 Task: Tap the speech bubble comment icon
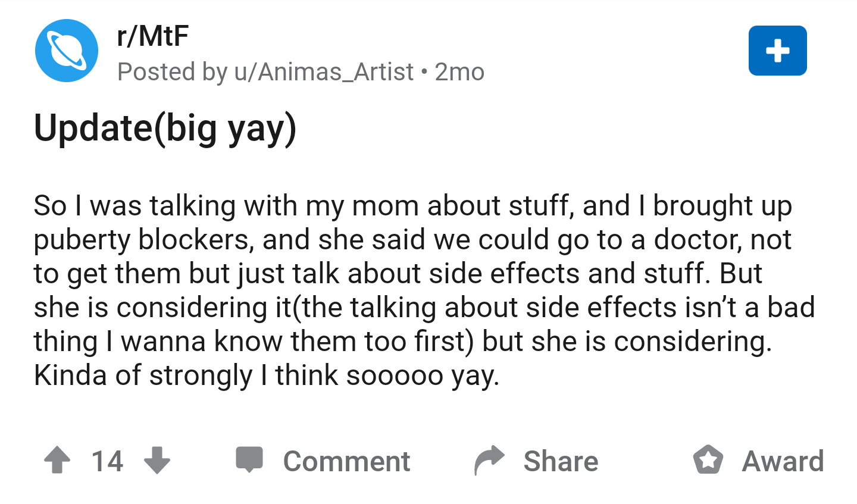[249, 459]
